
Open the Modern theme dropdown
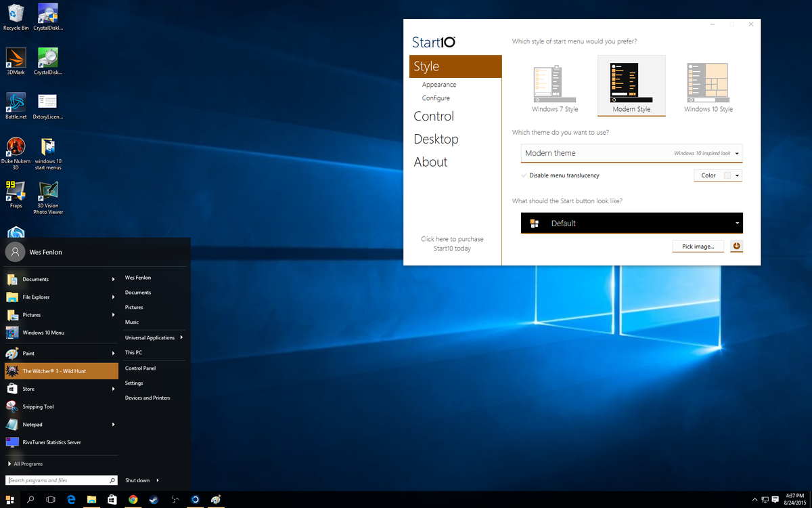coord(631,153)
